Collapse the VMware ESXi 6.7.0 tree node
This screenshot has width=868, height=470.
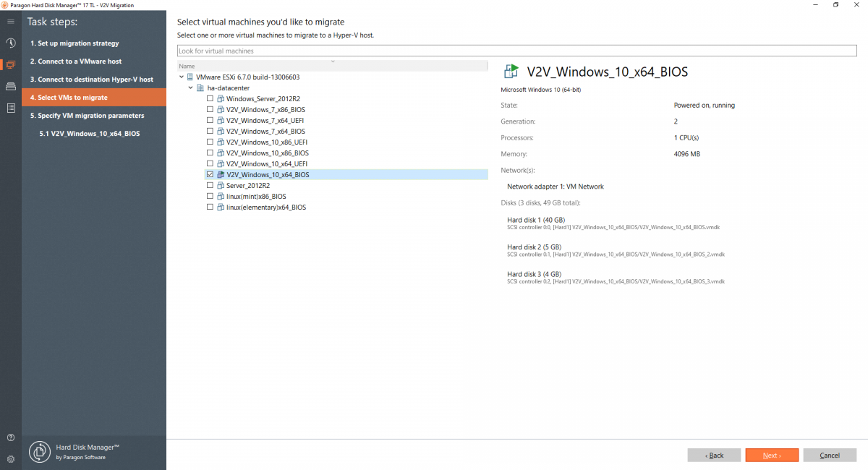tap(182, 77)
